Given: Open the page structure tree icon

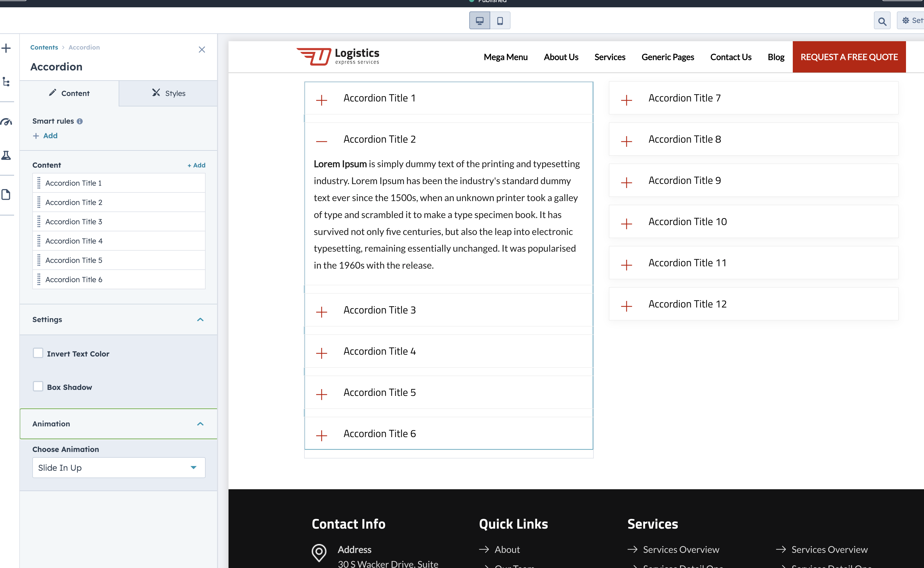Looking at the screenshot, I should pyautogui.click(x=6, y=82).
